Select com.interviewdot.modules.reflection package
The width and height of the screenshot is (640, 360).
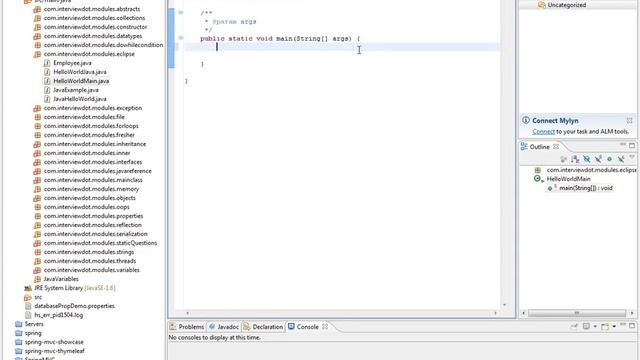coord(93,225)
